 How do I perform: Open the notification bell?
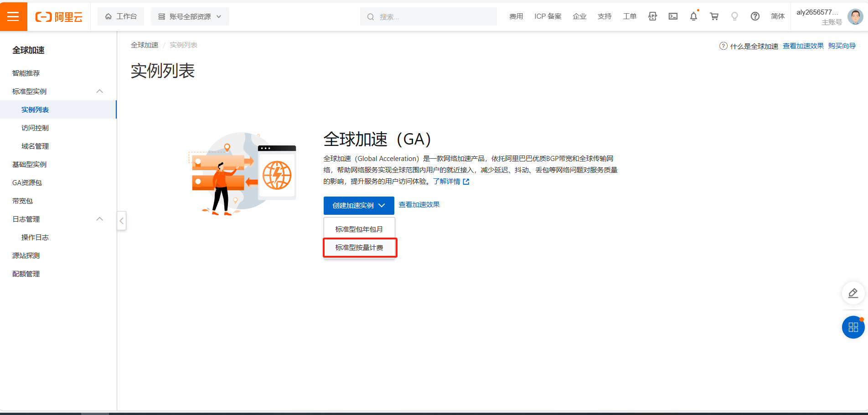[x=693, y=16]
